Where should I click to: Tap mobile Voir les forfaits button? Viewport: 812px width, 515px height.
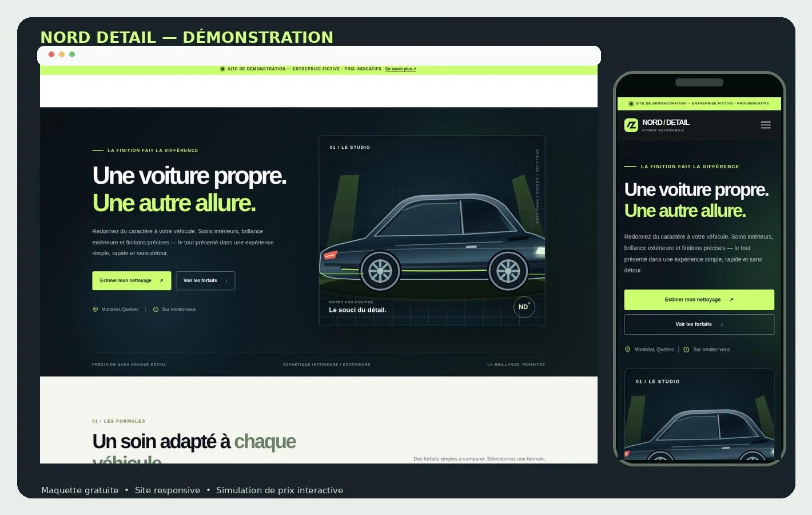(x=699, y=324)
